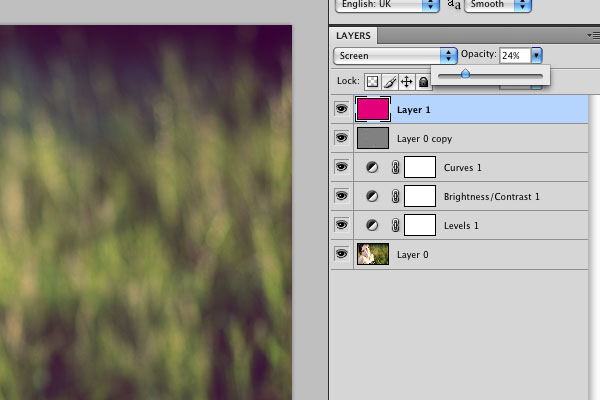Click the lock image pixels brush icon
This screenshot has height=400, width=600.
click(x=390, y=81)
